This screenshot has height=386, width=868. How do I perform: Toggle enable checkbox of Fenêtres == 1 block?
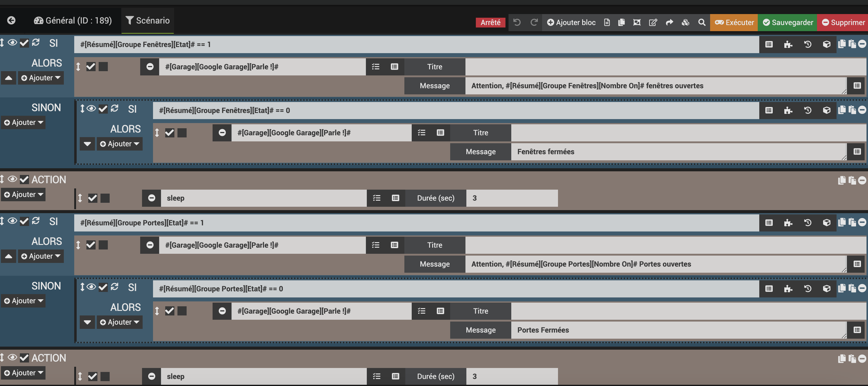(24, 43)
